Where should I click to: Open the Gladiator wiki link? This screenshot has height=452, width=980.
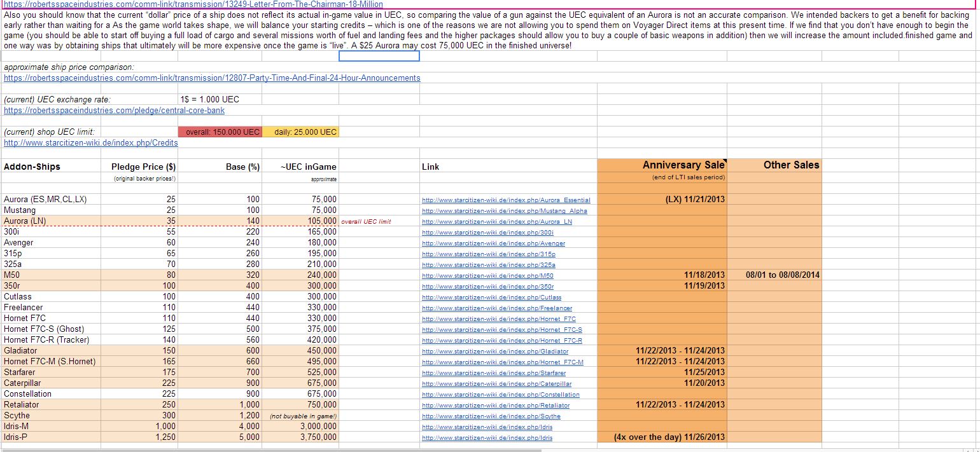click(x=495, y=351)
